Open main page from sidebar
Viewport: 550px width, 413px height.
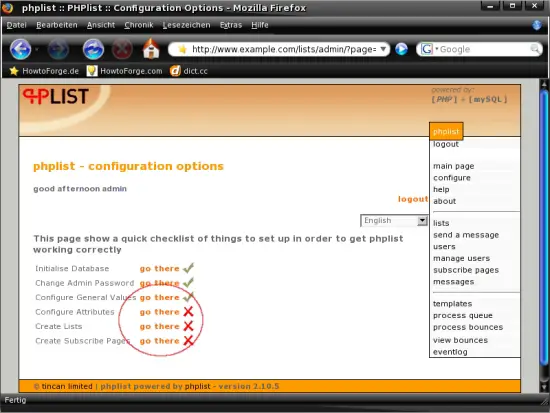454,166
